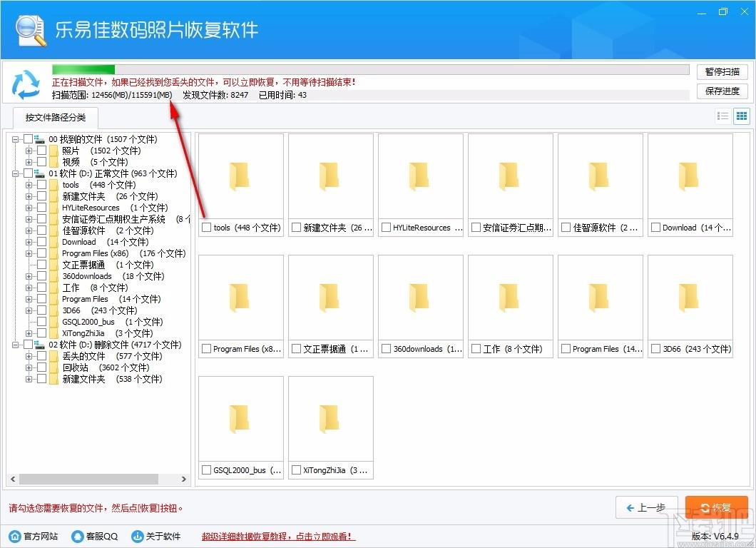Click the 3D66 folder icon in grid
This screenshot has width=756, height=548.
690,297
